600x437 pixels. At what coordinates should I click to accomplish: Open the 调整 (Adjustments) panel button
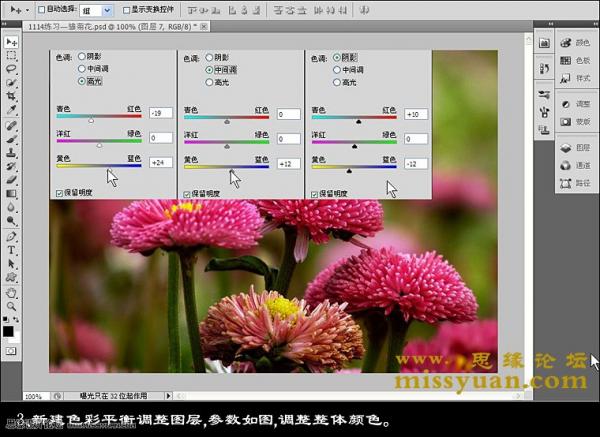pyautogui.click(x=574, y=104)
